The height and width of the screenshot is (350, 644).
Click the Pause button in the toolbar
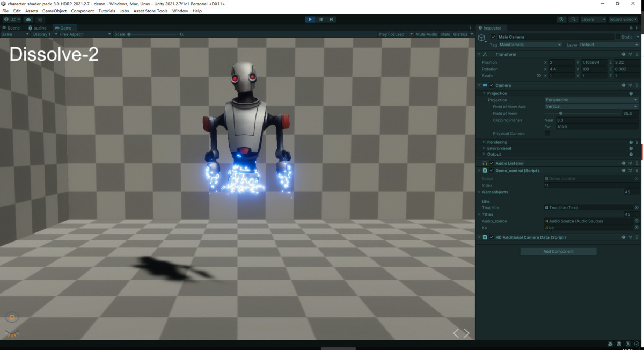[321, 19]
